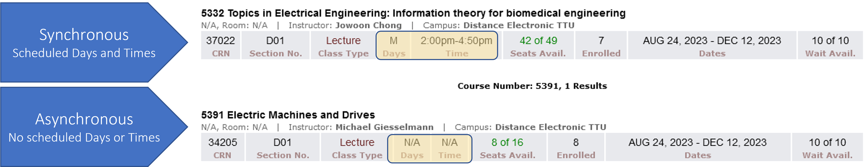
Task: Click CRN 37022 cell
Action: [x=220, y=45]
